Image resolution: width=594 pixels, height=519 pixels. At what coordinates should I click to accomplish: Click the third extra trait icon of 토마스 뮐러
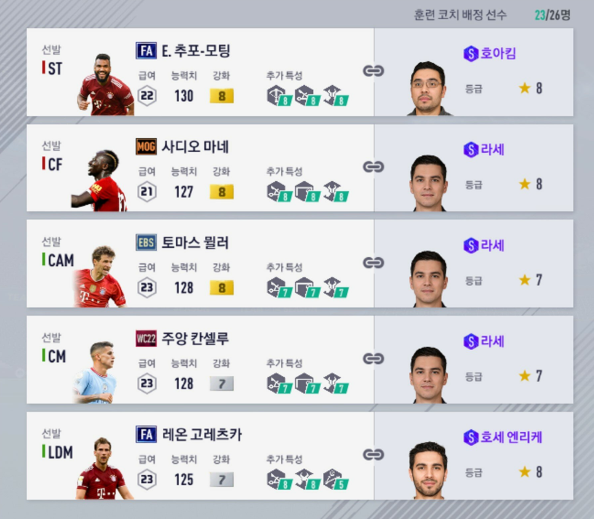coord(336,288)
